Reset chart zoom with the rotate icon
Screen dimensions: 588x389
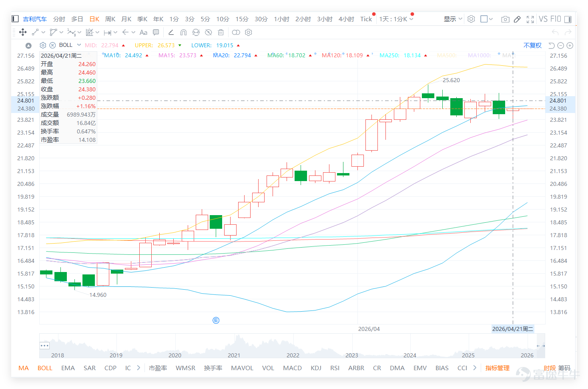pos(551,46)
